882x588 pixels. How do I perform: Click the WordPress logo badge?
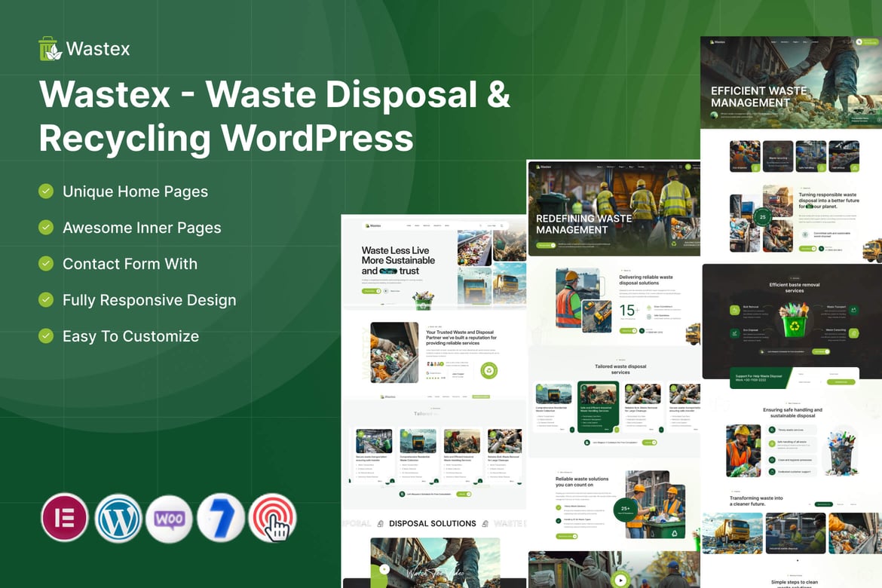118,518
